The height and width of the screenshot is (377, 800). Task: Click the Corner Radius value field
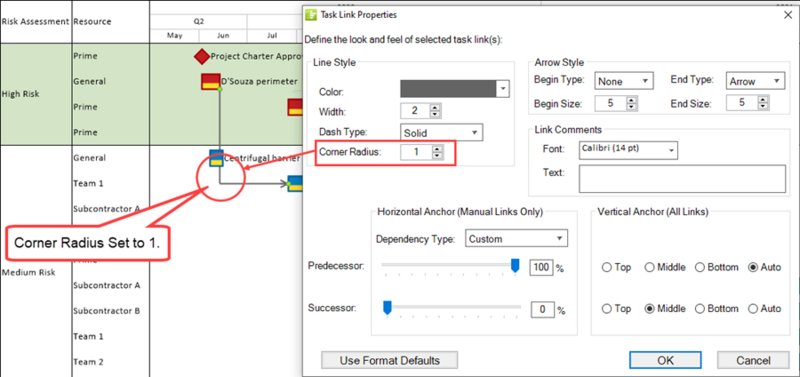click(x=416, y=152)
